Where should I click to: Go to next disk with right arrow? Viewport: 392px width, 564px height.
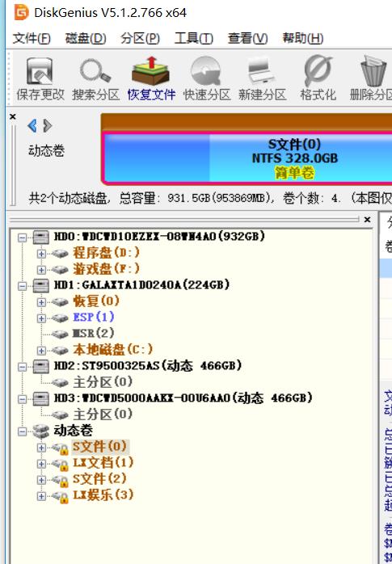pyautogui.click(x=47, y=125)
